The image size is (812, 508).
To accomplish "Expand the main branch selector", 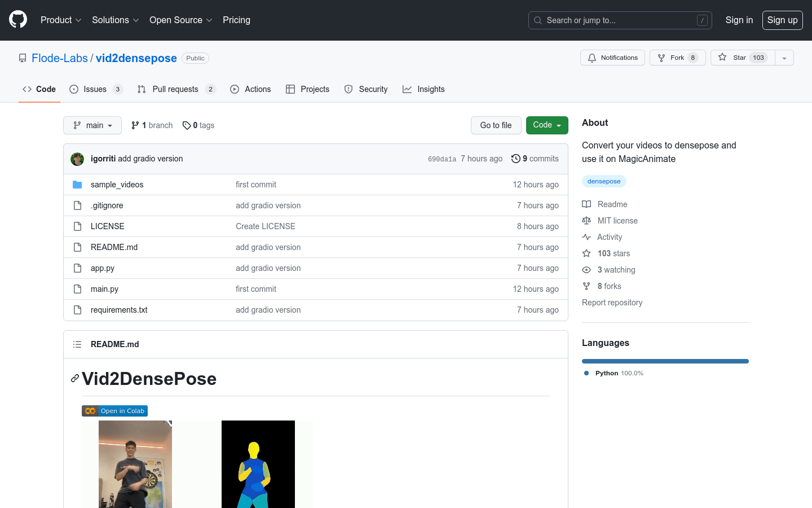I will 92,125.
